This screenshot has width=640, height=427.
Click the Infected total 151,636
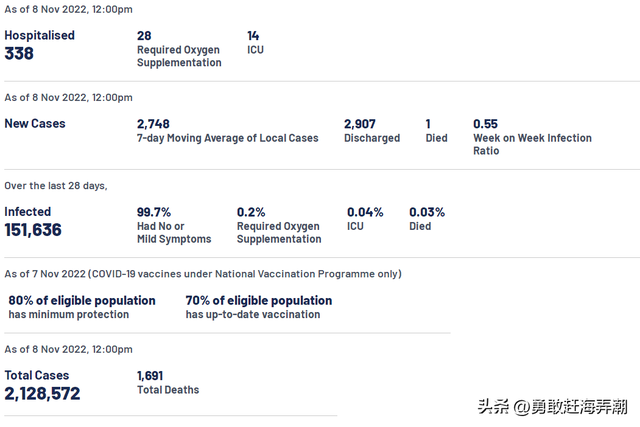tap(33, 230)
